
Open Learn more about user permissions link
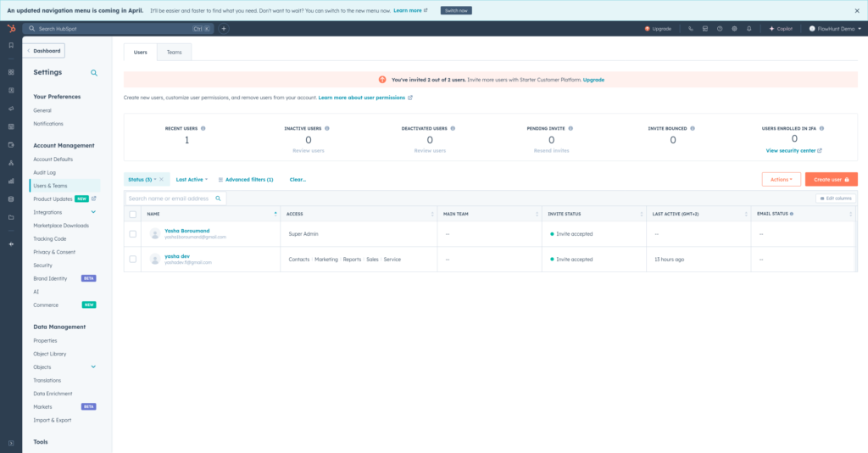click(x=365, y=98)
